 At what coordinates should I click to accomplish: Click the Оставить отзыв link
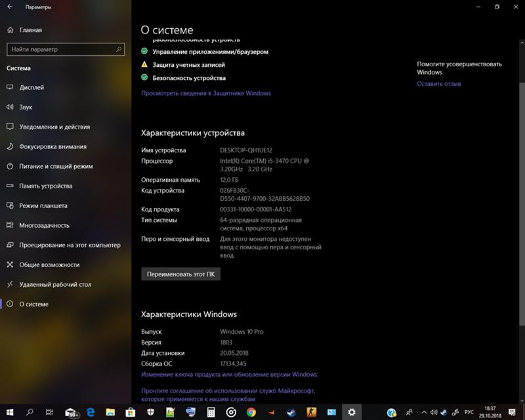[438, 84]
